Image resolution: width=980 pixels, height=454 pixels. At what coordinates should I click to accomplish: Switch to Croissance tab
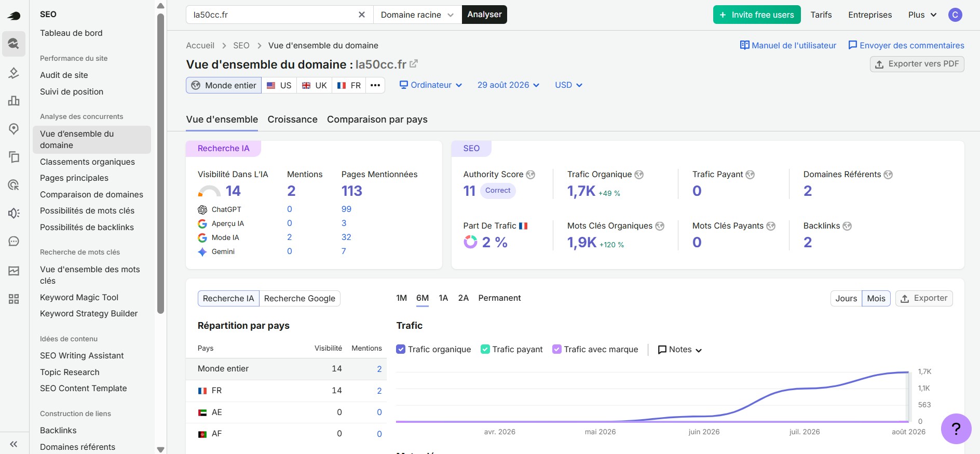[x=292, y=119]
